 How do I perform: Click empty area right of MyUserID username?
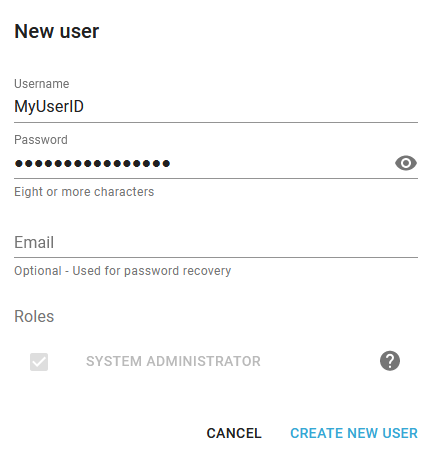tap(250, 107)
